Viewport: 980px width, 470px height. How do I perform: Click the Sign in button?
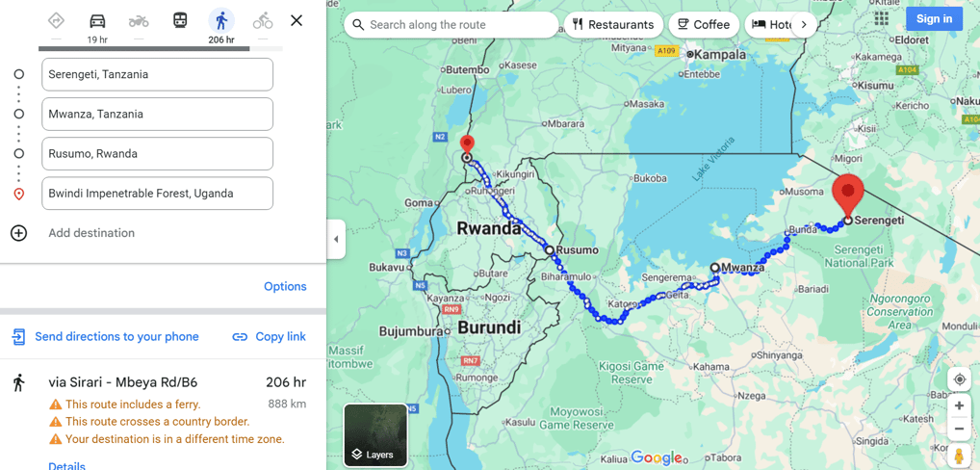point(935,18)
